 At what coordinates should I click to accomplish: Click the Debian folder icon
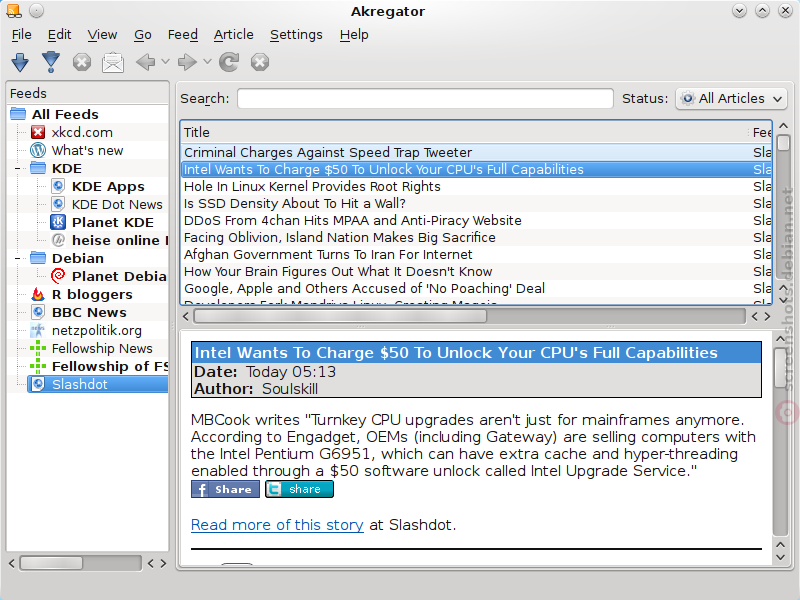pyautogui.click(x=38, y=258)
